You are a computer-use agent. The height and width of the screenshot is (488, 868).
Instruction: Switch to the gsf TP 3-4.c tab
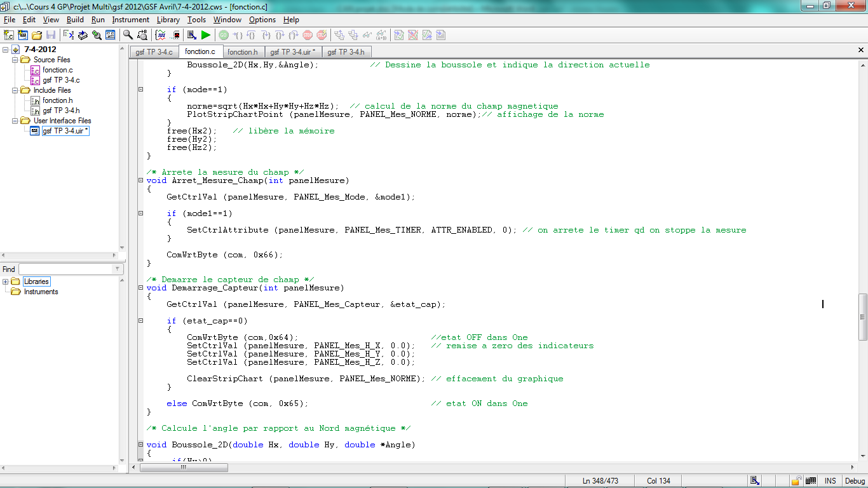pyautogui.click(x=154, y=52)
